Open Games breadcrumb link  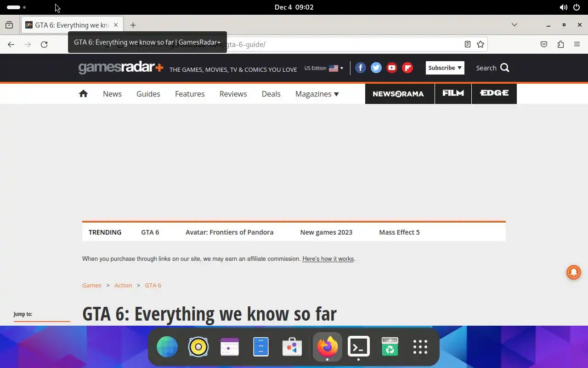pyautogui.click(x=92, y=285)
